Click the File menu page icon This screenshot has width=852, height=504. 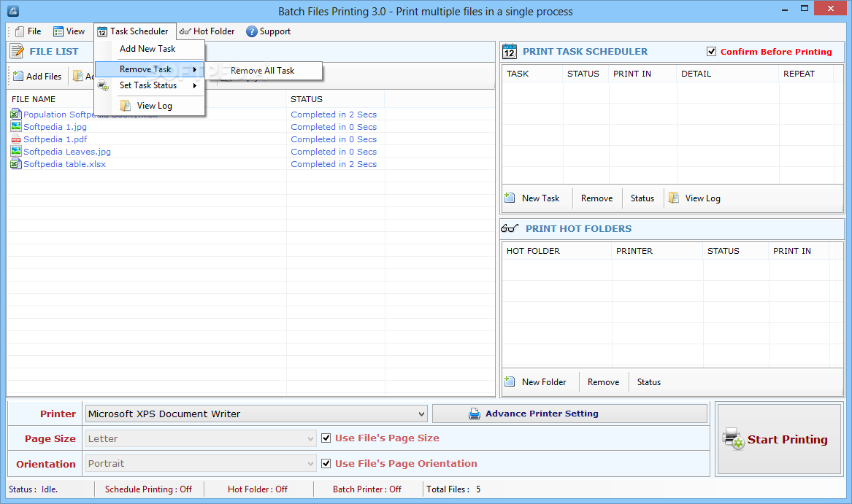tap(20, 31)
